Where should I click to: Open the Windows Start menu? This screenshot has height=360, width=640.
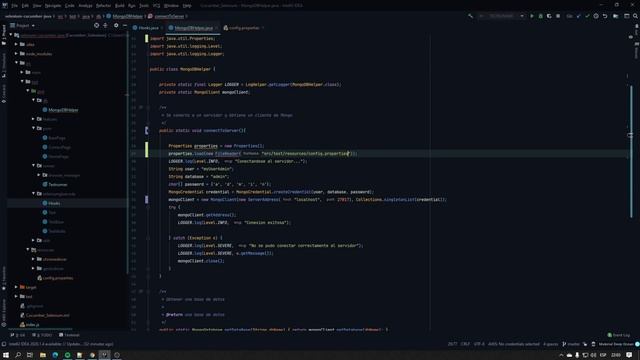pos(6,355)
